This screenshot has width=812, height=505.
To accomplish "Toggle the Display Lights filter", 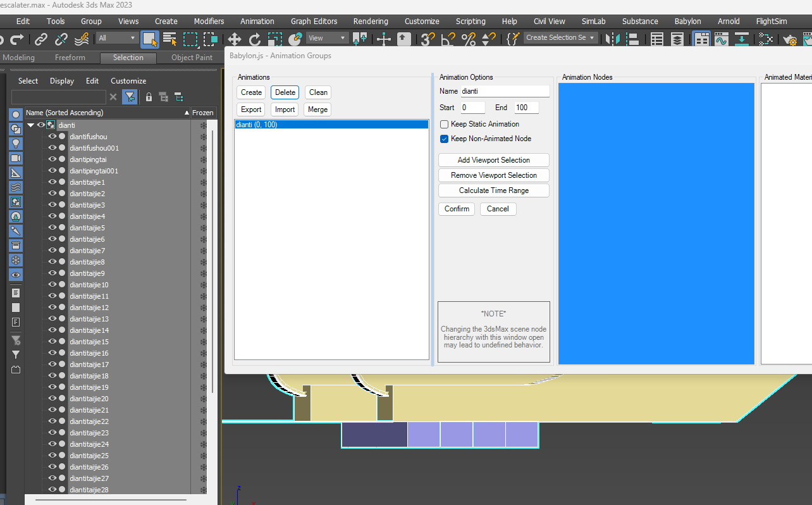I will (x=16, y=144).
